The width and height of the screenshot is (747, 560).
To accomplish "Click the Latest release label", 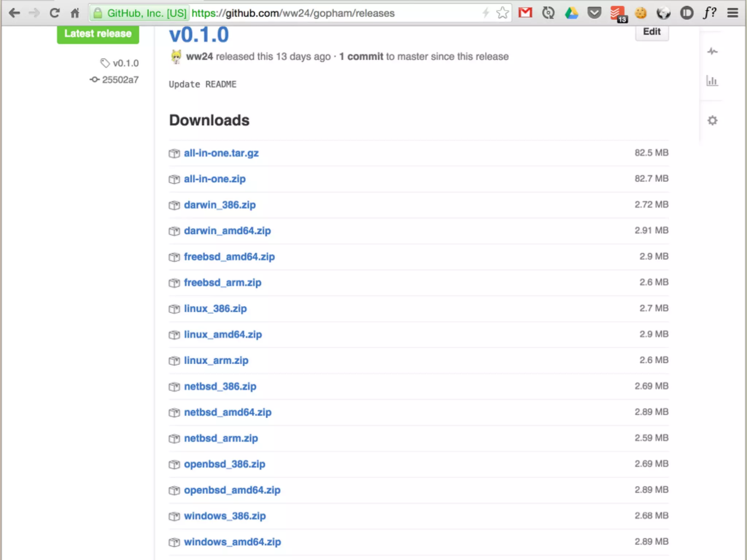I will pyautogui.click(x=98, y=34).
